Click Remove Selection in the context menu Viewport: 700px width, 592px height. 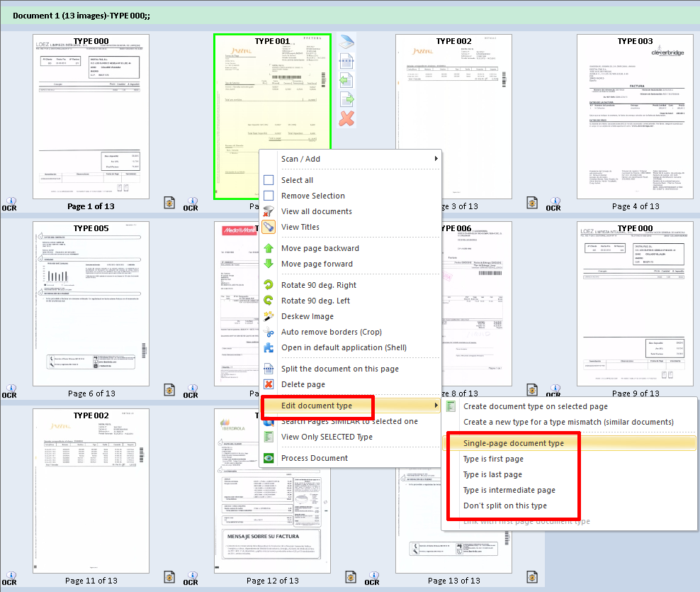click(312, 196)
